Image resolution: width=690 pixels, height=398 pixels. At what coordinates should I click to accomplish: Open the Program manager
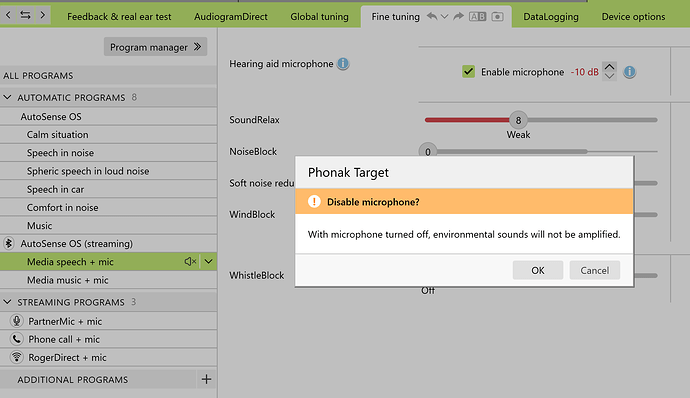(x=155, y=47)
